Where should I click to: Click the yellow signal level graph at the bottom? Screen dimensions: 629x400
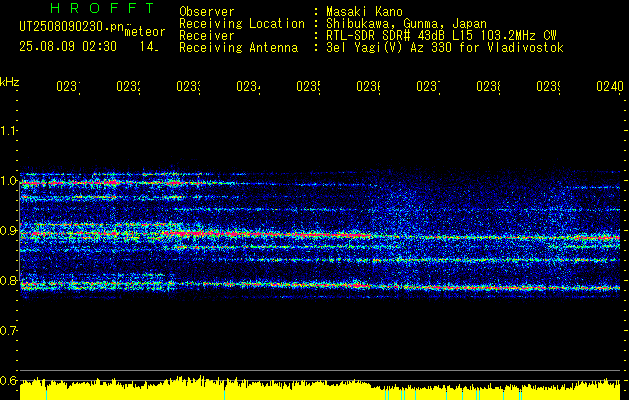click(x=320, y=388)
